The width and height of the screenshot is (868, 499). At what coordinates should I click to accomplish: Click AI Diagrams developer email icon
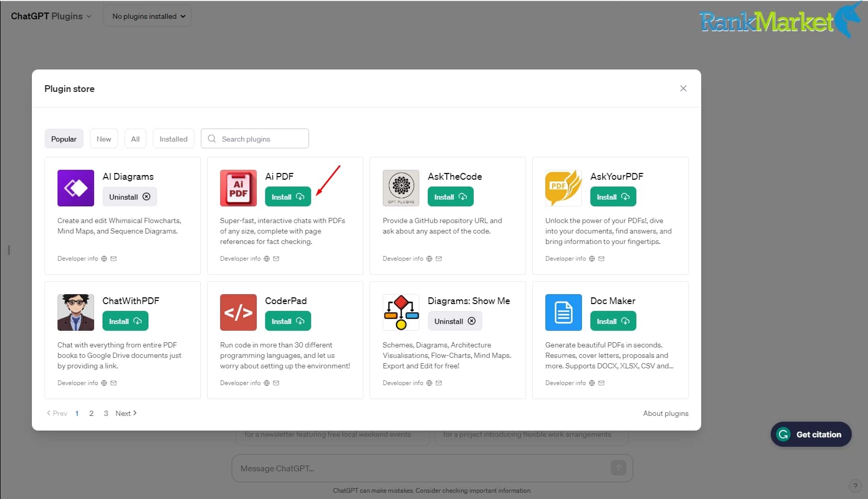(113, 259)
